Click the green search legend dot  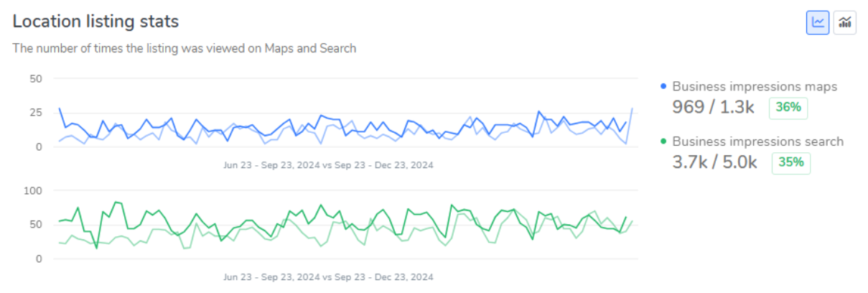click(663, 142)
